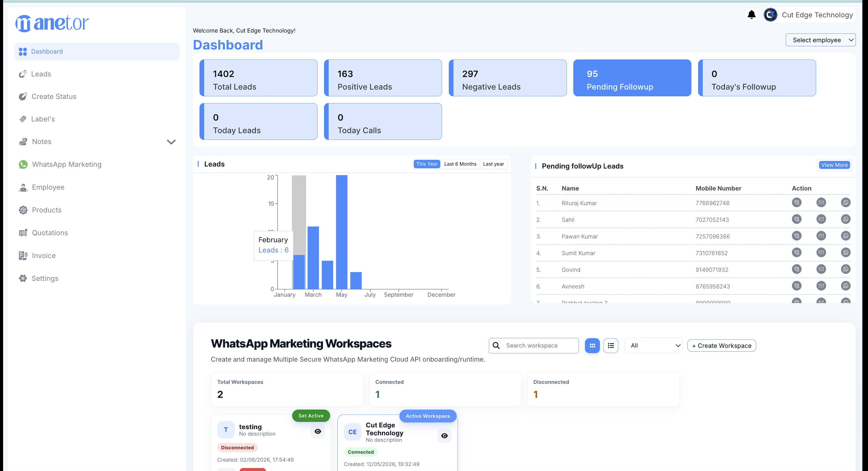This screenshot has height=471, width=868.
Task: WhatsApp Govind via icon
Action: 846,269
